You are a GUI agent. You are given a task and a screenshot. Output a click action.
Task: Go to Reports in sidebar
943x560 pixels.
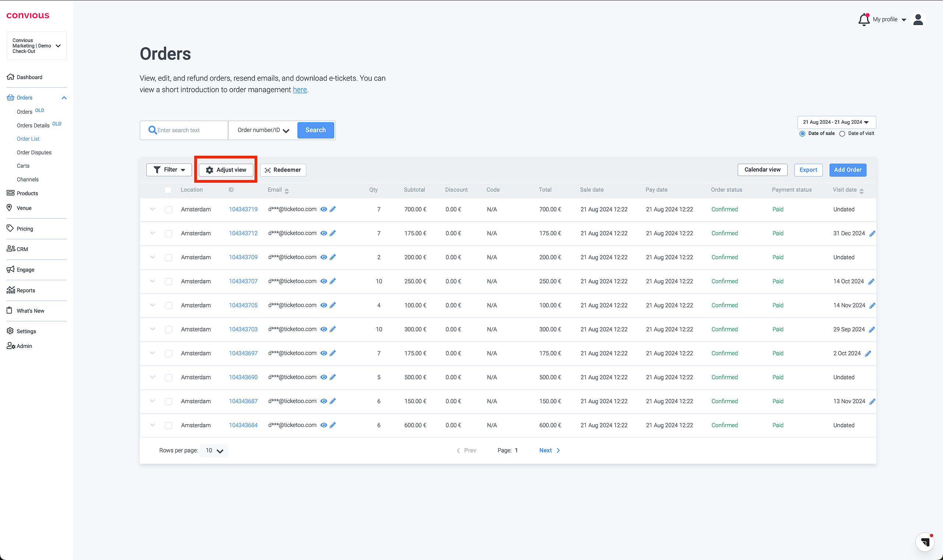(x=26, y=290)
